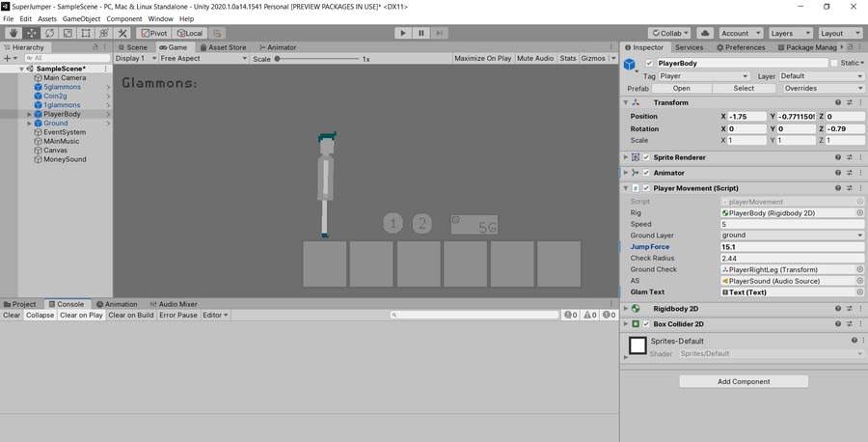Open the Layer dropdown showing Default

click(x=822, y=76)
